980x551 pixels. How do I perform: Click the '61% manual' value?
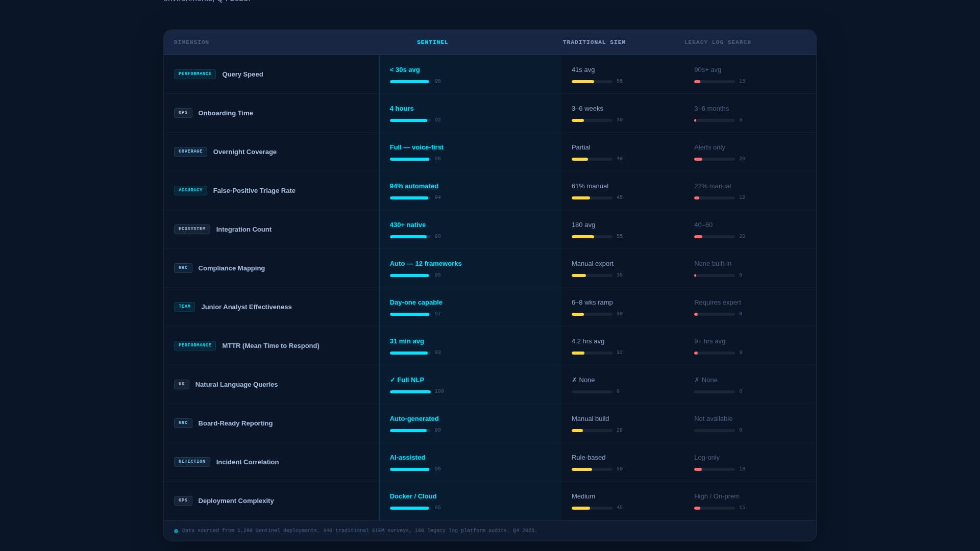coord(590,186)
